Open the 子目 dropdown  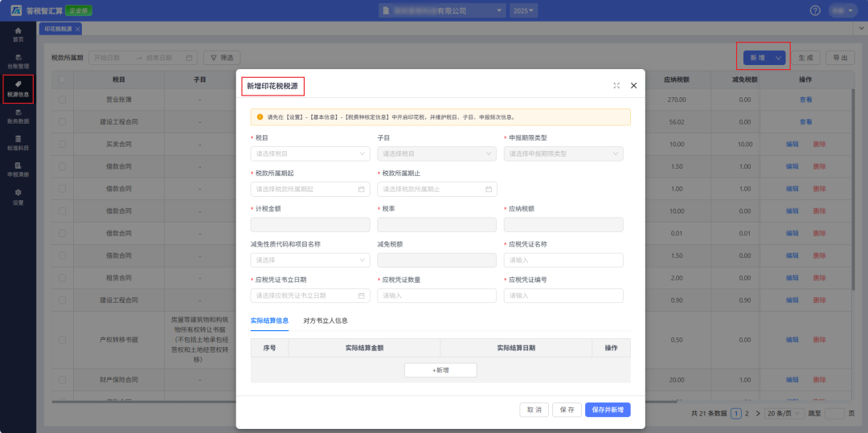436,153
